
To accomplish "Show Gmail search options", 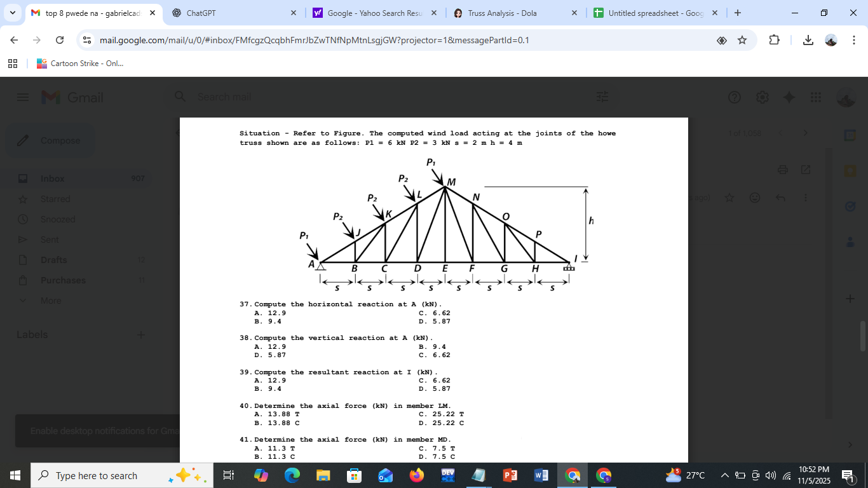I will [x=602, y=97].
